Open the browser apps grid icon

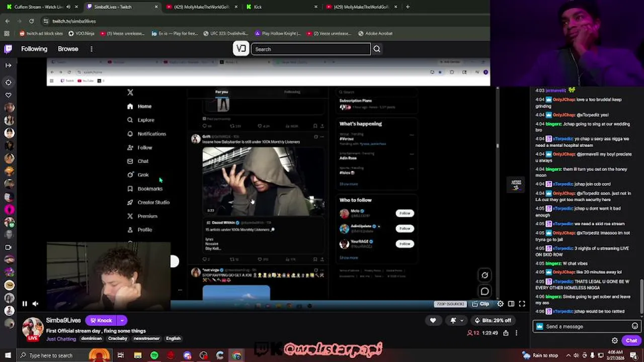tap(7, 33)
